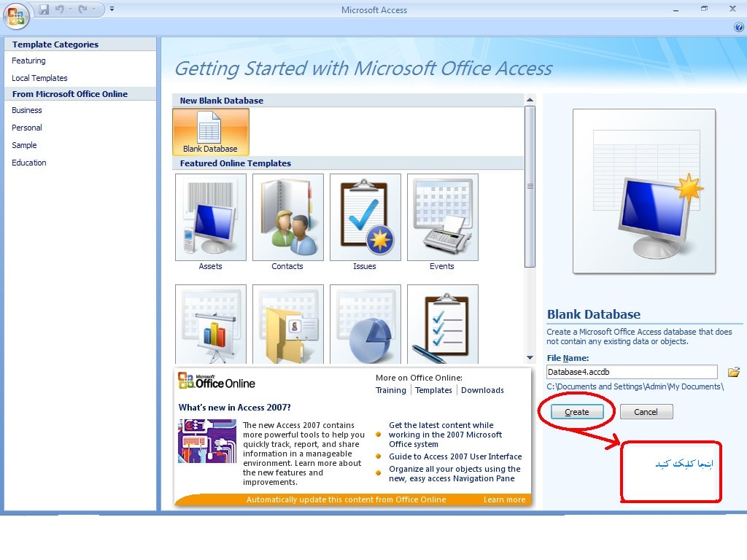Click Organize all your objects link
Image resolution: width=747 pixels, height=560 pixels.
point(454,473)
